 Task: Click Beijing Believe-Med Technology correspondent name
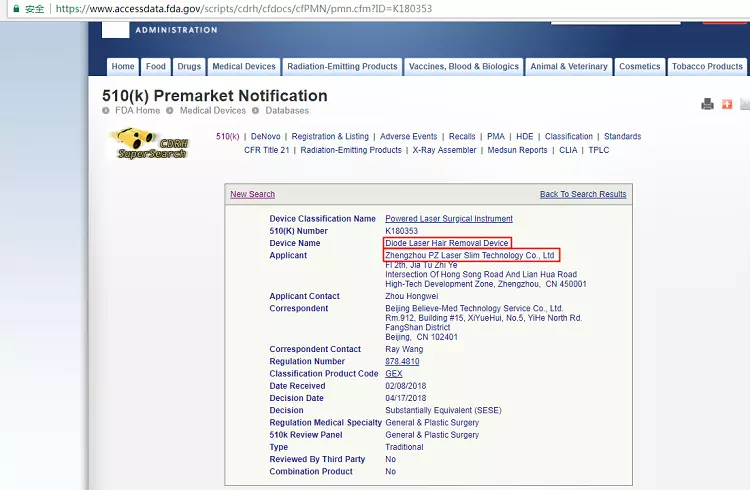click(474, 308)
